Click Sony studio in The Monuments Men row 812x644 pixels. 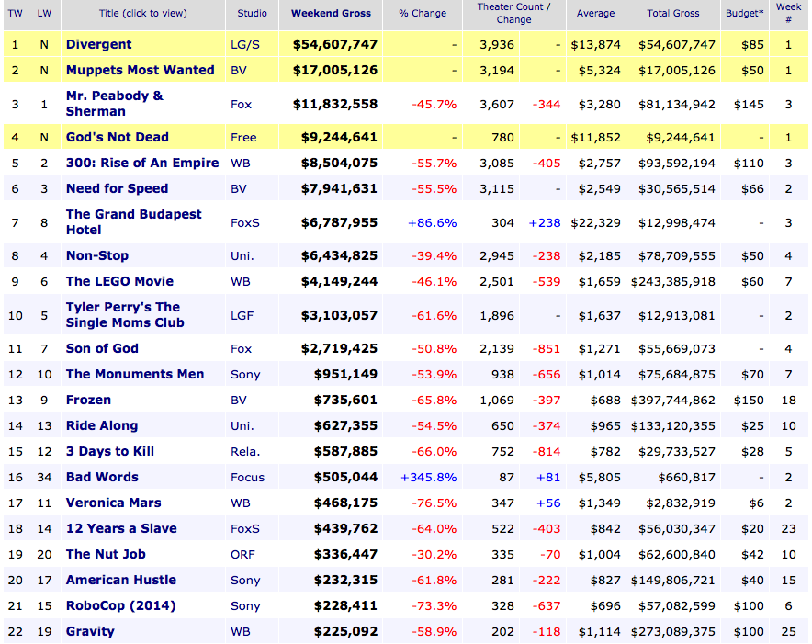(245, 375)
